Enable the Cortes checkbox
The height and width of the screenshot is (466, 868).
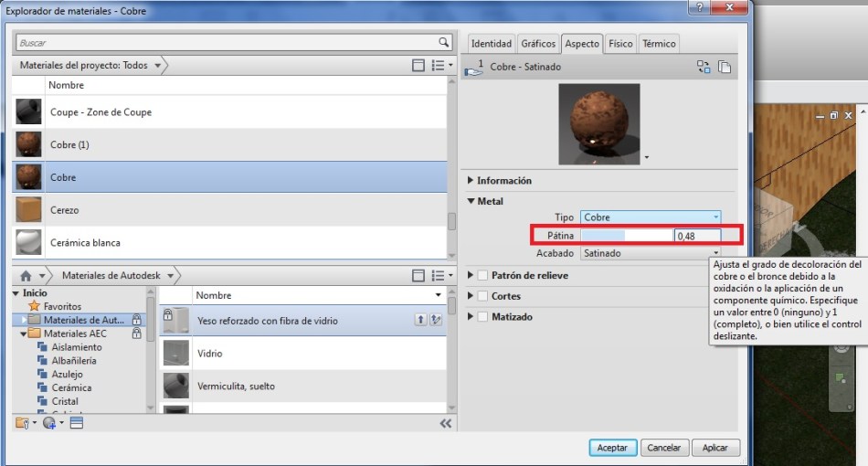(x=482, y=296)
